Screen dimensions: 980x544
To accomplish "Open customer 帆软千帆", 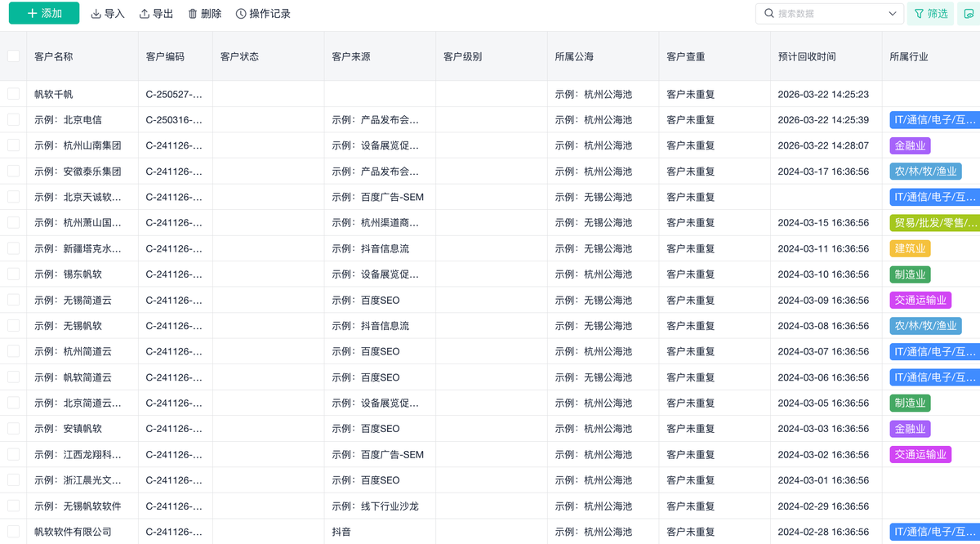I will (54, 94).
